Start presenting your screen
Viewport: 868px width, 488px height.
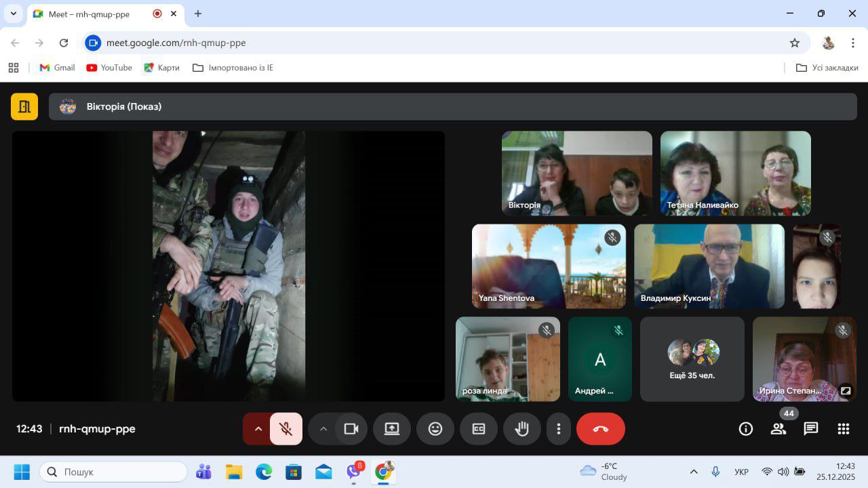click(392, 429)
